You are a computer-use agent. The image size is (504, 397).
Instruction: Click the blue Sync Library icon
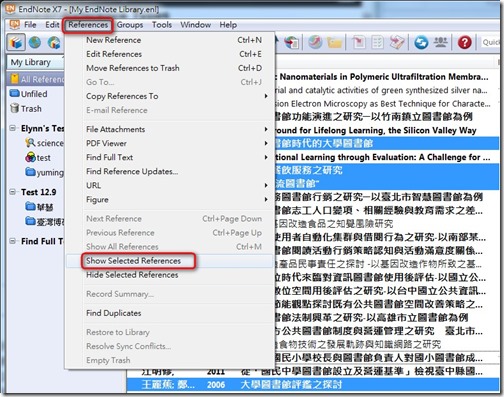coord(421,43)
